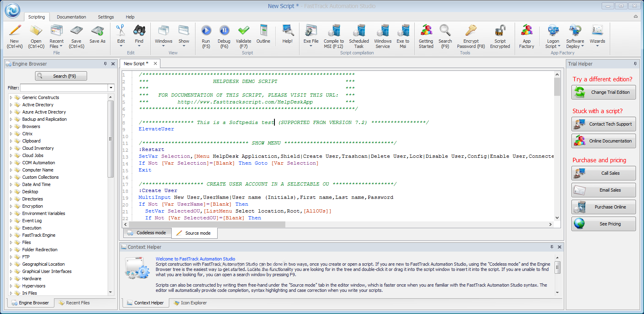This screenshot has height=314, width=644.
Task: Click the Email Sales button
Action: (603, 190)
